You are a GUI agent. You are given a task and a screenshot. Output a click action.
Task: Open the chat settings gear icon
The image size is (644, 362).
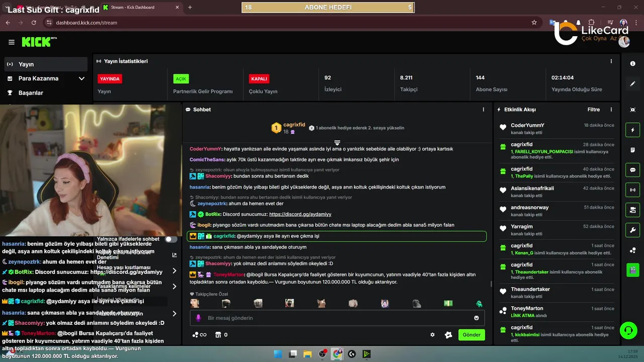tap(432, 335)
